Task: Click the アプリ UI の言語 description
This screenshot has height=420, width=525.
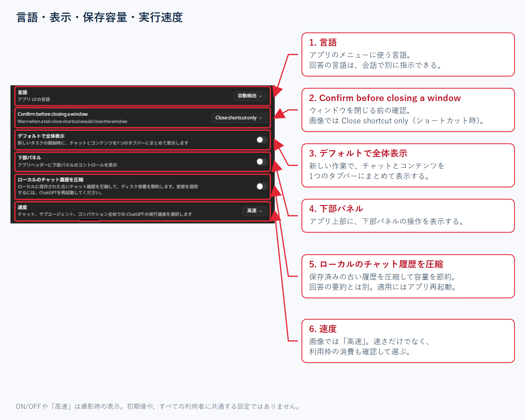Action: 34,99
